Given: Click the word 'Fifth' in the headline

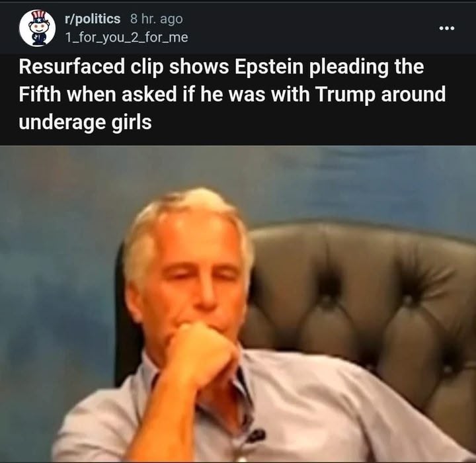Looking at the screenshot, I should point(40,94).
